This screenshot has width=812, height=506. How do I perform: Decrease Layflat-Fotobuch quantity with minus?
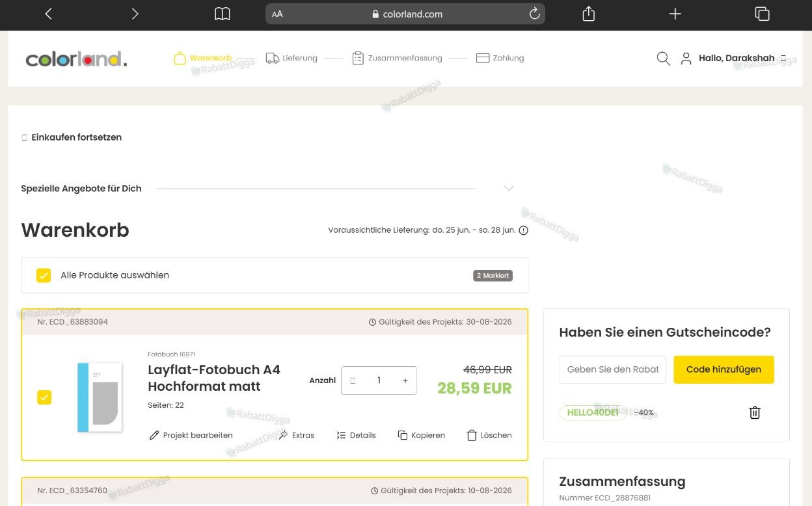point(353,380)
